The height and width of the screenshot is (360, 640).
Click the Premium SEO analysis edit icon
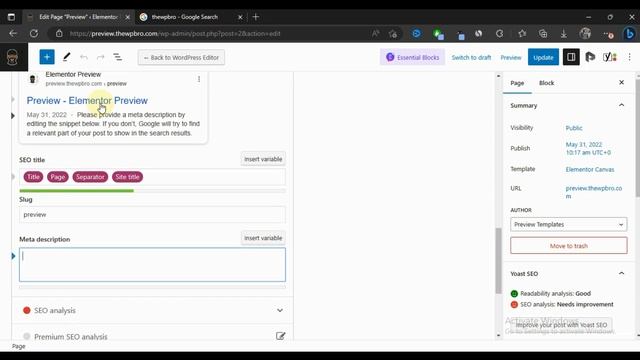(x=280, y=336)
